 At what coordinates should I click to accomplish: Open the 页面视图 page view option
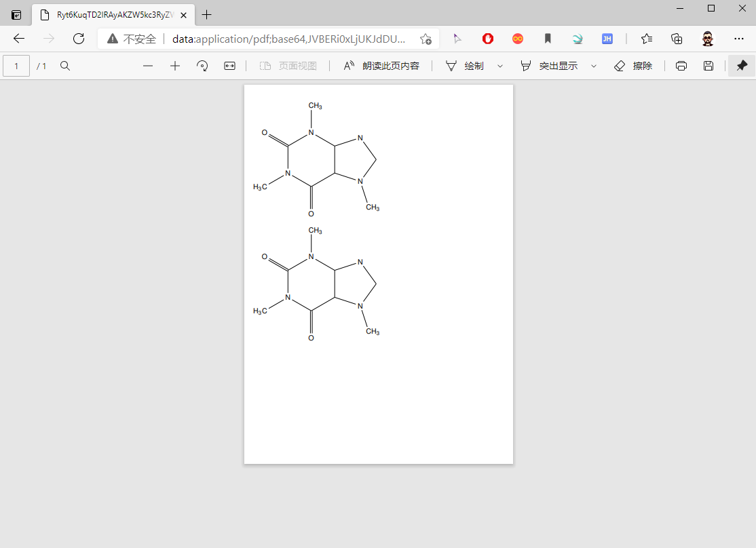coord(288,66)
